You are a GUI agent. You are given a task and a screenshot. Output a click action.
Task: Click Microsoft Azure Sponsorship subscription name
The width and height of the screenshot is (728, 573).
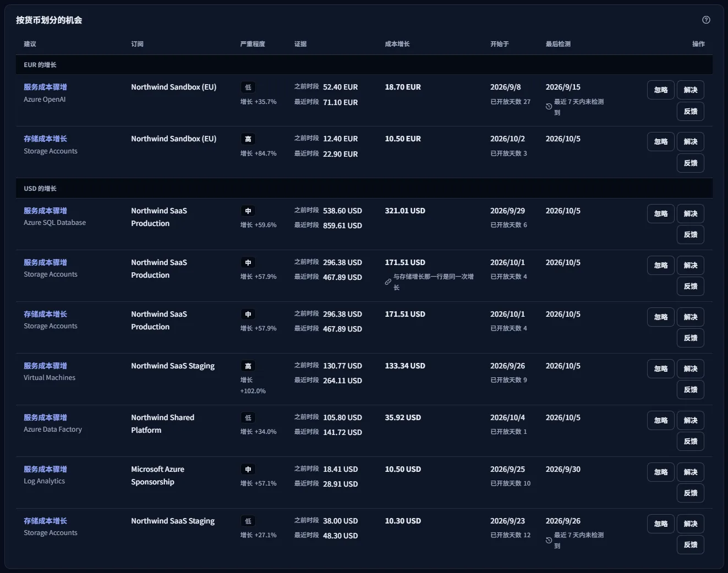pyautogui.click(x=158, y=476)
